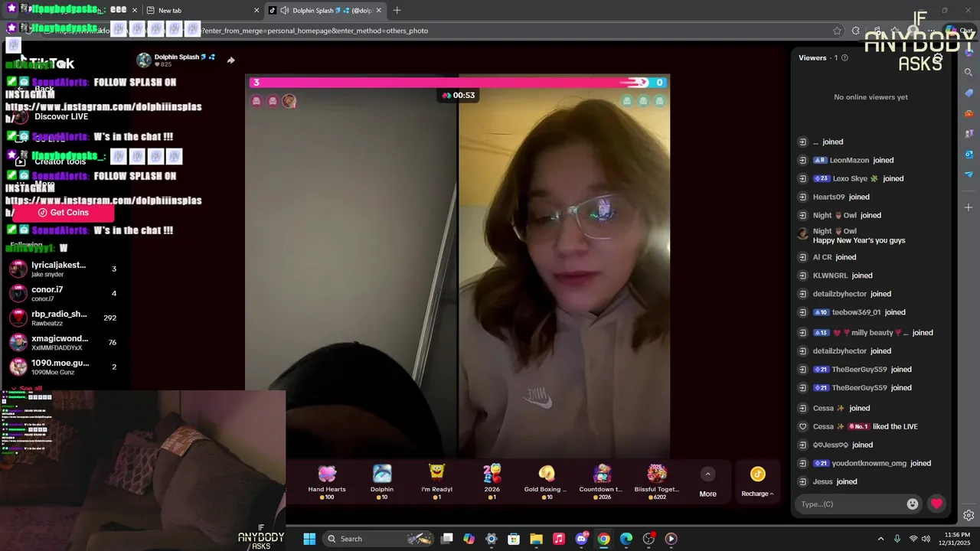Viewport: 980px width, 551px height.
Task: Toggle volume from the system tray
Action: pos(926,539)
